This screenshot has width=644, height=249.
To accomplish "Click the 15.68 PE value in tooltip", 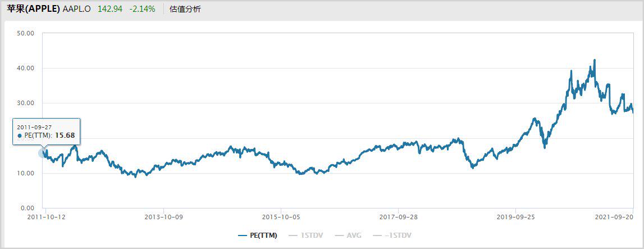I will pos(65,135).
